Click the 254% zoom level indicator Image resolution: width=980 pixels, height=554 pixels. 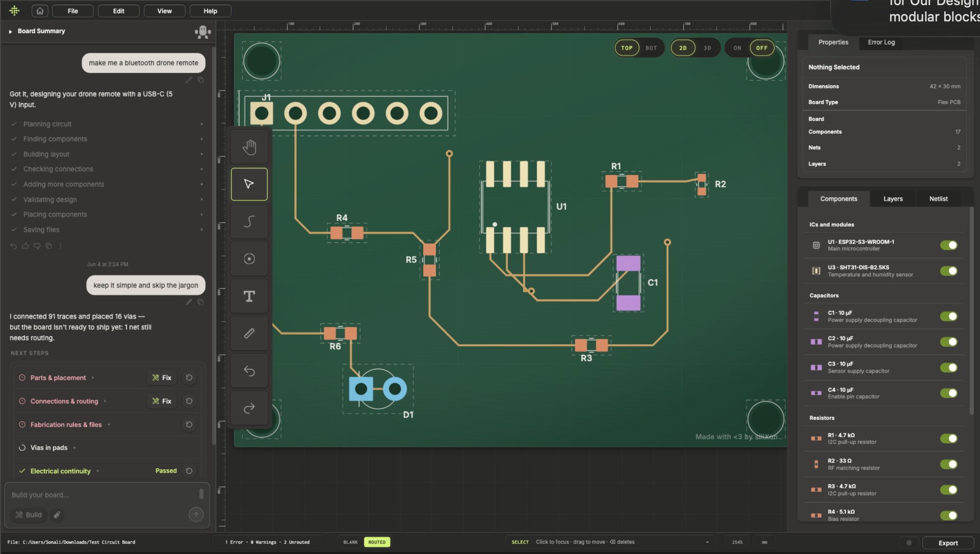[x=737, y=542]
